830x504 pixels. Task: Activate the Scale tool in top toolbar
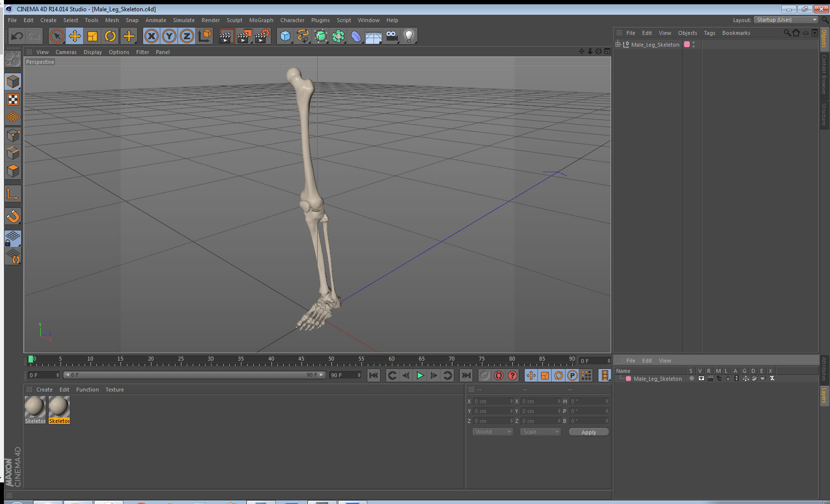[92, 36]
